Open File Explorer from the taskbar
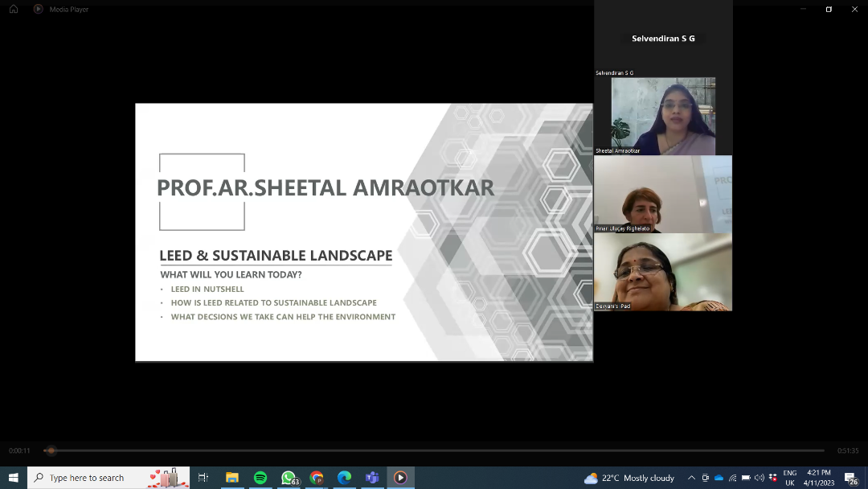 pyautogui.click(x=232, y=478)
